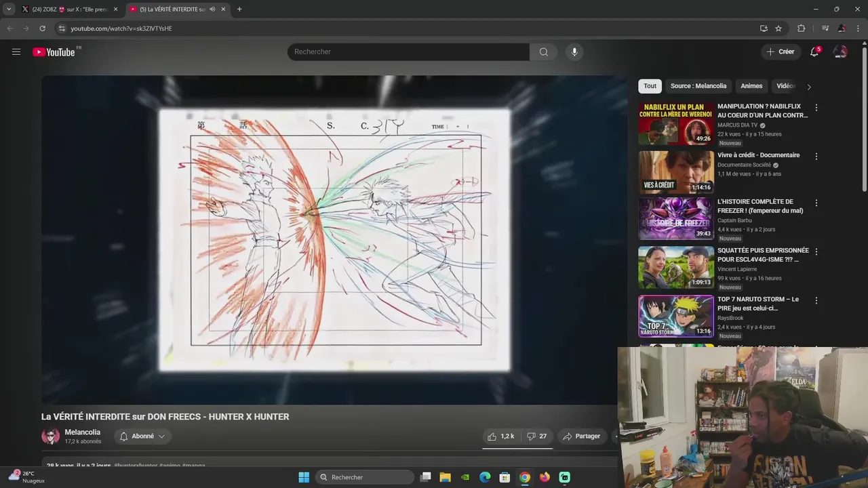Viewport: 868px width, 488px height.
Task: Open media controls icon in Chrome toolbar
Action: tap(825, 28)
